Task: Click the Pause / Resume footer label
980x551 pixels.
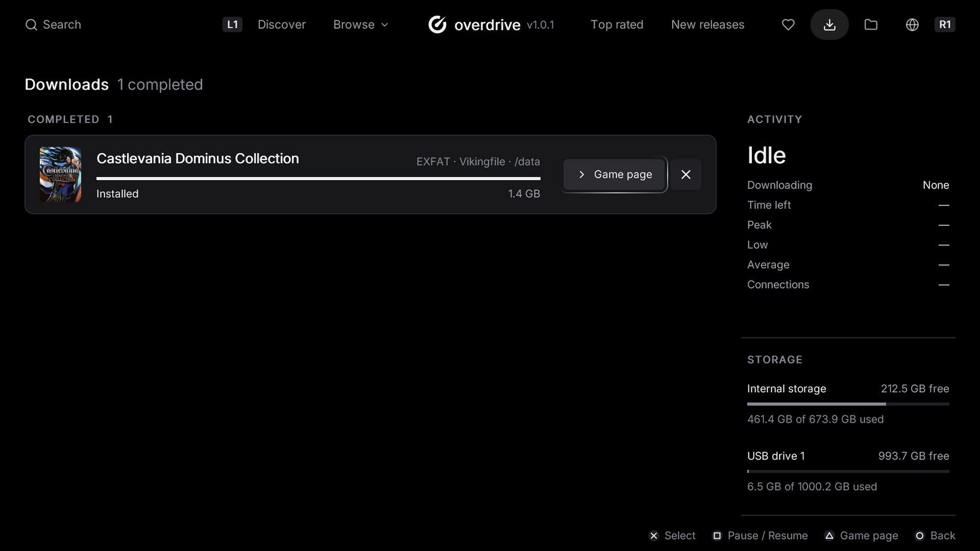Action: point(768,536)
